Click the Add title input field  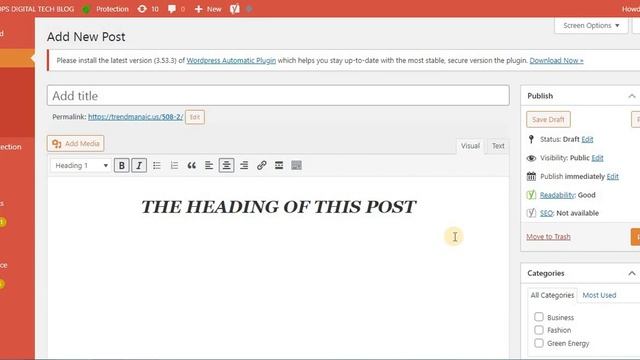point(278,96)
